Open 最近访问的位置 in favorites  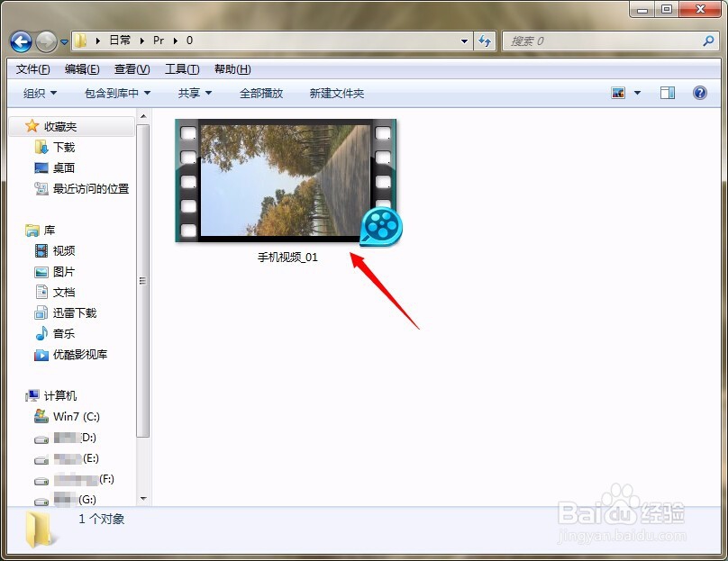[91, 188]
